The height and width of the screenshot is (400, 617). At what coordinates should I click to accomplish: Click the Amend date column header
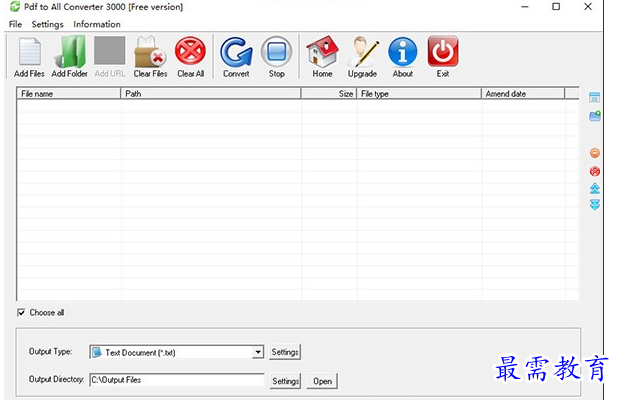(523, 94)
